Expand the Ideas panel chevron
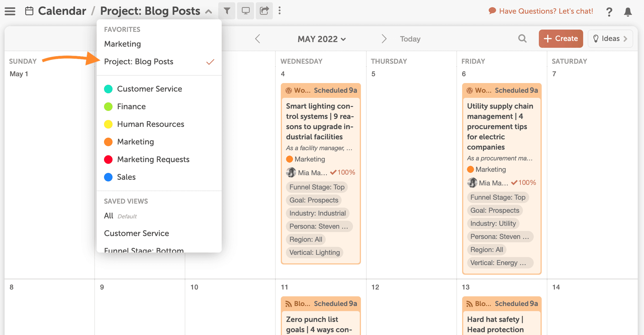Viewport: 644px width, 335px height. click(626, 39)
